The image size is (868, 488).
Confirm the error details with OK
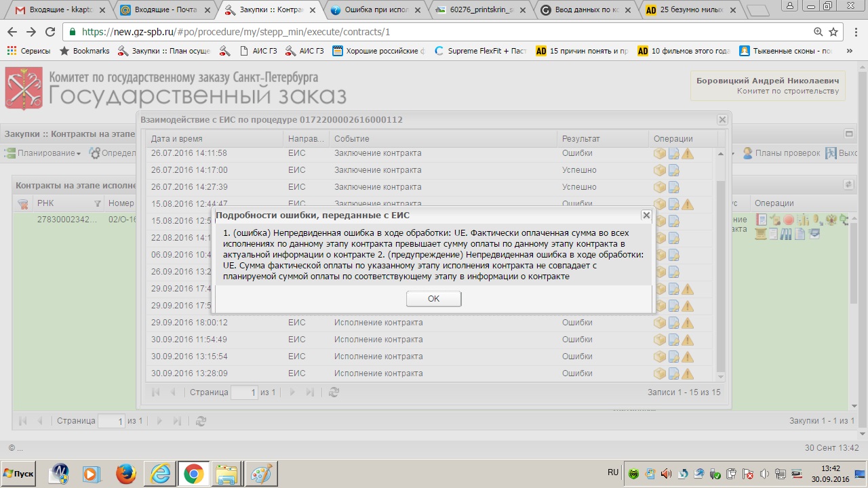click(433, 299)
